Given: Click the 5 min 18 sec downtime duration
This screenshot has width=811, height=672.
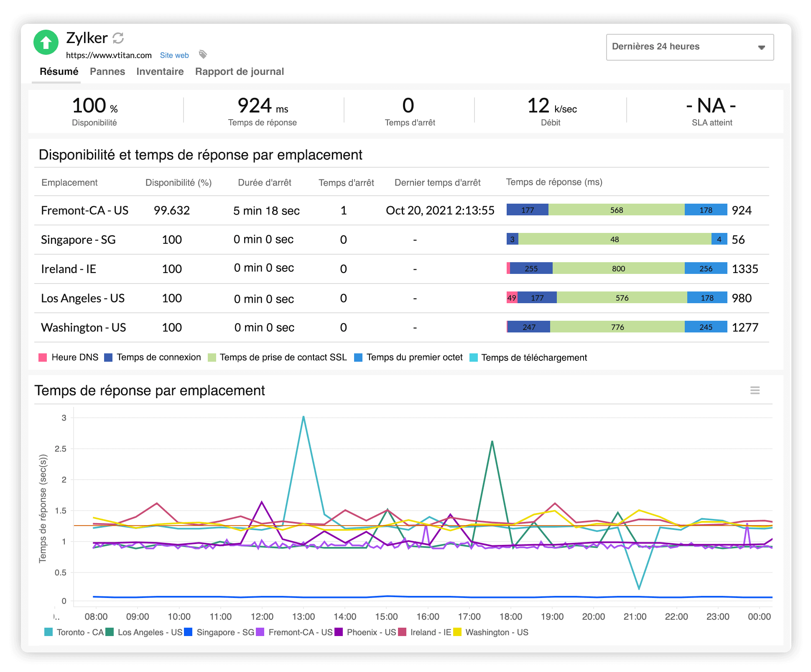Looking at the screenshot, I should (x=266, y=210).
